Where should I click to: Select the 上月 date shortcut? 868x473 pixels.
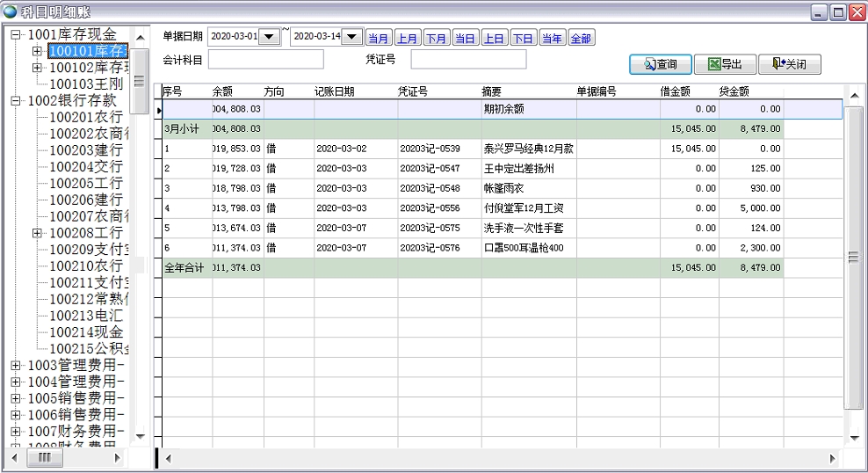(407, 38)
